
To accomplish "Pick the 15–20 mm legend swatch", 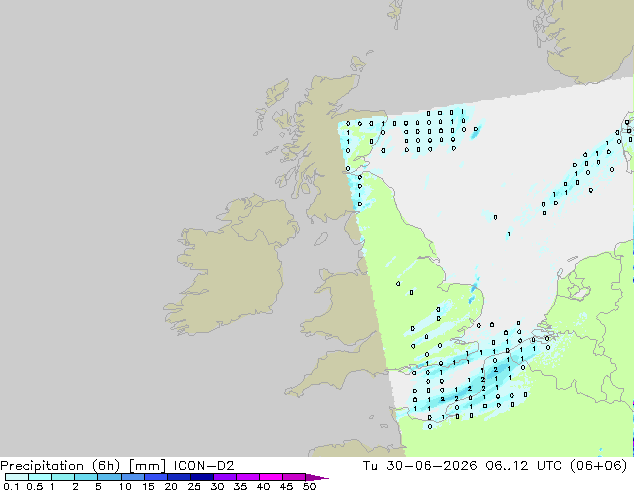I will (155, 477).
